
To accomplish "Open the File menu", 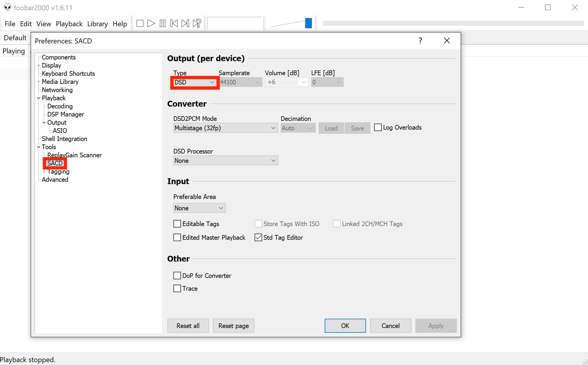I will pyautogui.click(x=10, y=24).
